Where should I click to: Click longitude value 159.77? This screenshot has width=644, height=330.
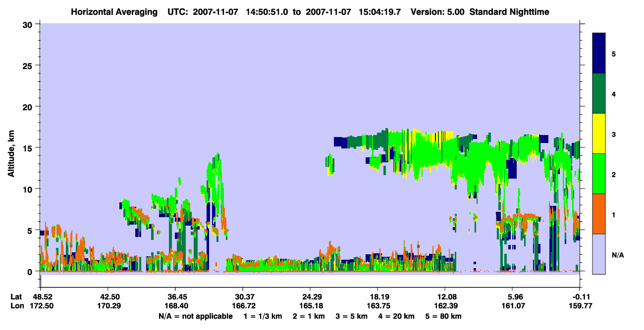580,305
